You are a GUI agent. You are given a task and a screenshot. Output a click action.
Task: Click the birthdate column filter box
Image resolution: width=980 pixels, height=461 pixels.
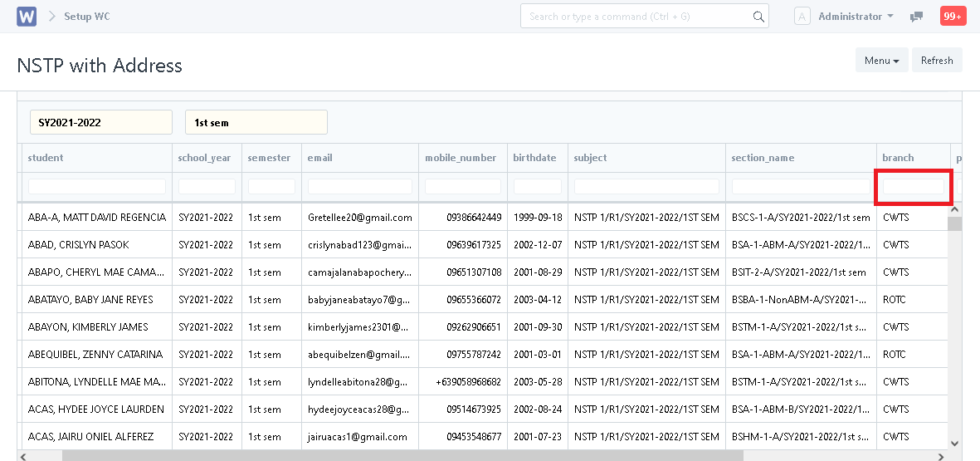(x=538, y=186)
